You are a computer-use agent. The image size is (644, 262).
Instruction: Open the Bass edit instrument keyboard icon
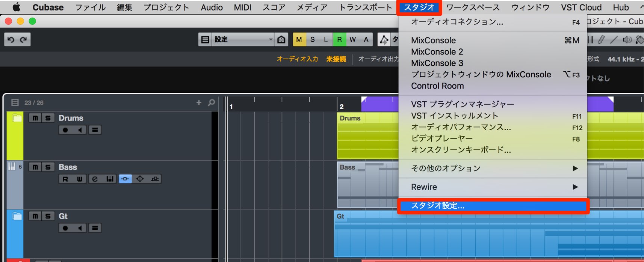(x=109, y=179)
